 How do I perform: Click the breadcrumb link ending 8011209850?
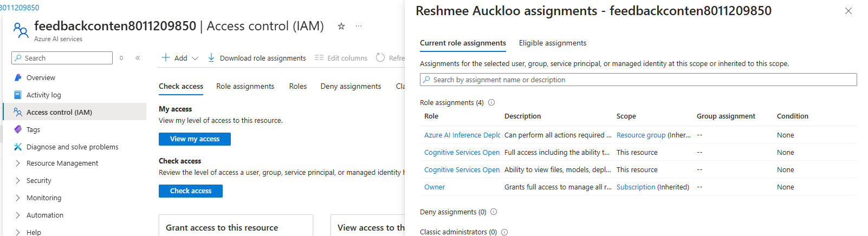[x=20, y=8]
